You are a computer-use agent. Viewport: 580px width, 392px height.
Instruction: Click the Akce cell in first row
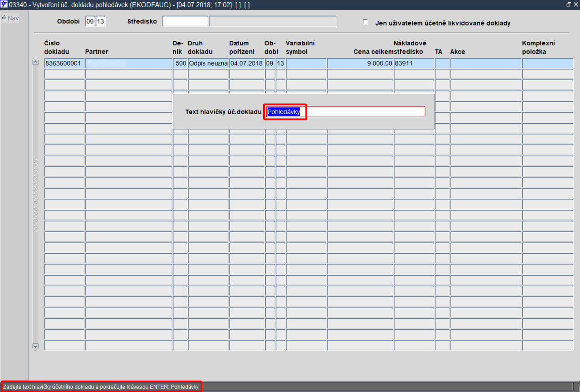click(x=486, y=63)
